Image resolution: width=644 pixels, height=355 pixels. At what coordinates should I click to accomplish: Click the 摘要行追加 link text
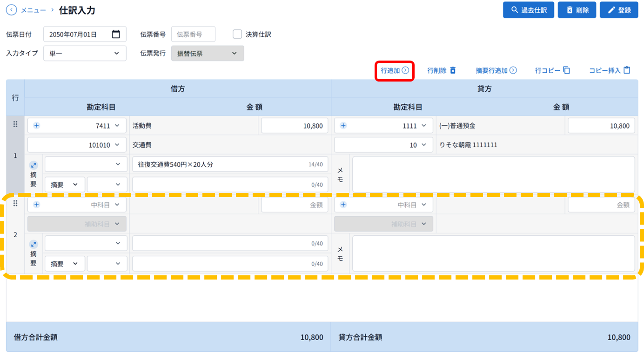tap(491, 70)
